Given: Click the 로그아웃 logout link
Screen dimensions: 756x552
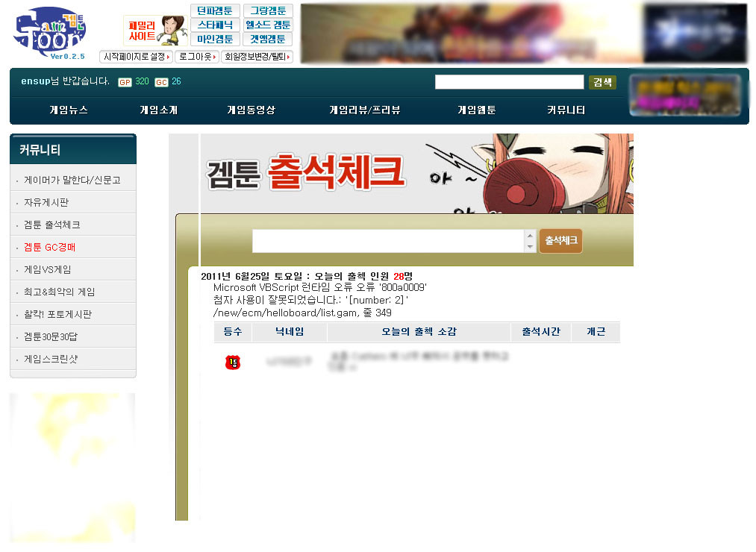Looking at the screenshot, I should 198,57.
